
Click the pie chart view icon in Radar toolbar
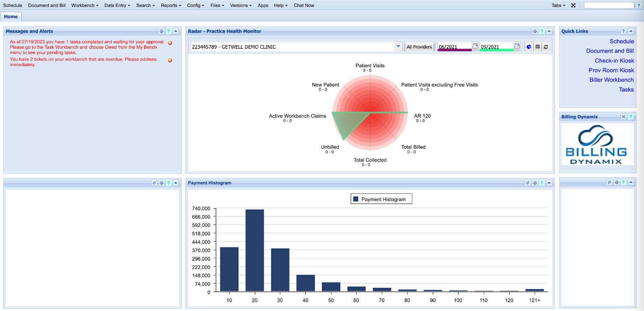(529, 47)
